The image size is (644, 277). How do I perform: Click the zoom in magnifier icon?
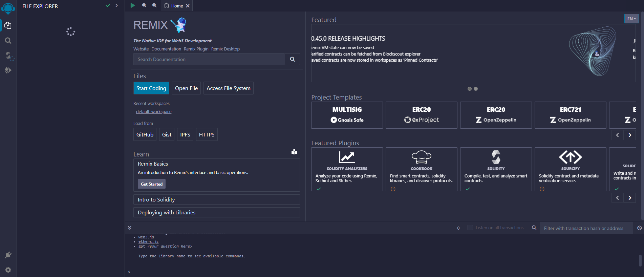154,5
